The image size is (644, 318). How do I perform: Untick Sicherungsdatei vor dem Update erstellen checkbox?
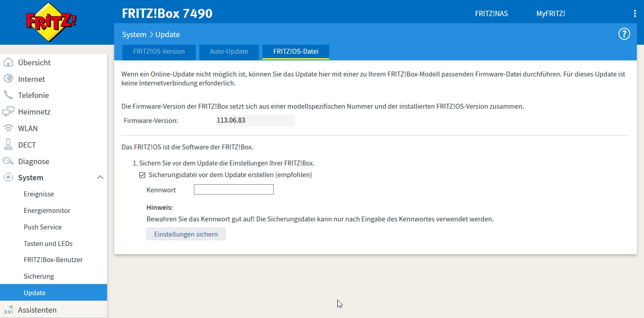coord(142,175)
